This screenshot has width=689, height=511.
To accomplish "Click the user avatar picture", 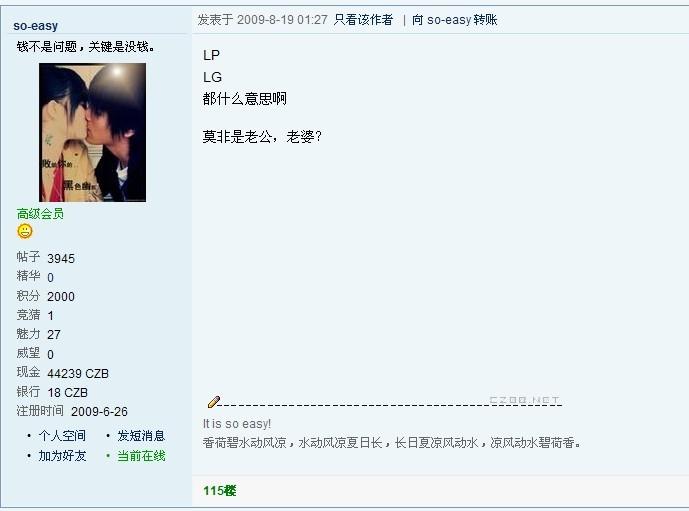I will (x=92, y=132).
